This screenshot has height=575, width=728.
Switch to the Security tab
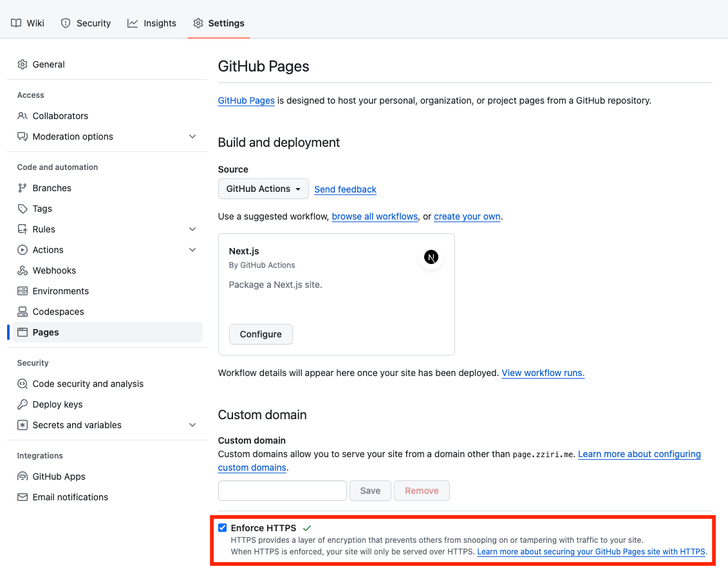click(86, 23)
